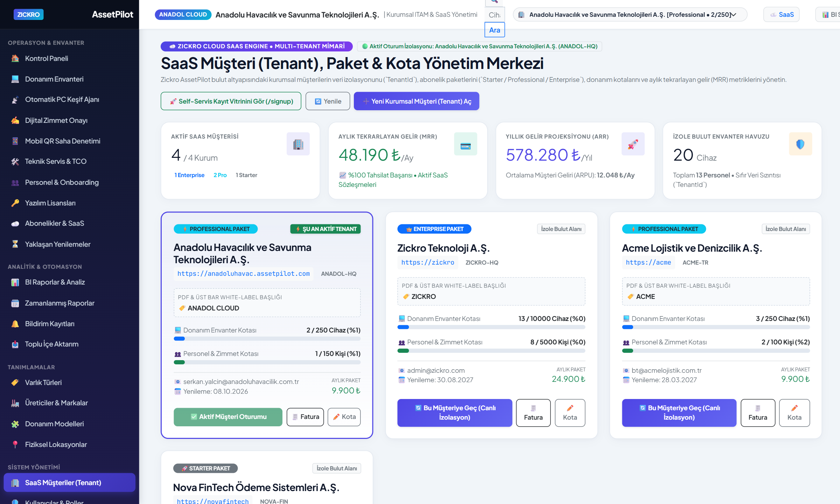840x504 pixels.
Task: Open https://anadoluhavac.assetpilot.com link
Action: (x=244, y=274)
